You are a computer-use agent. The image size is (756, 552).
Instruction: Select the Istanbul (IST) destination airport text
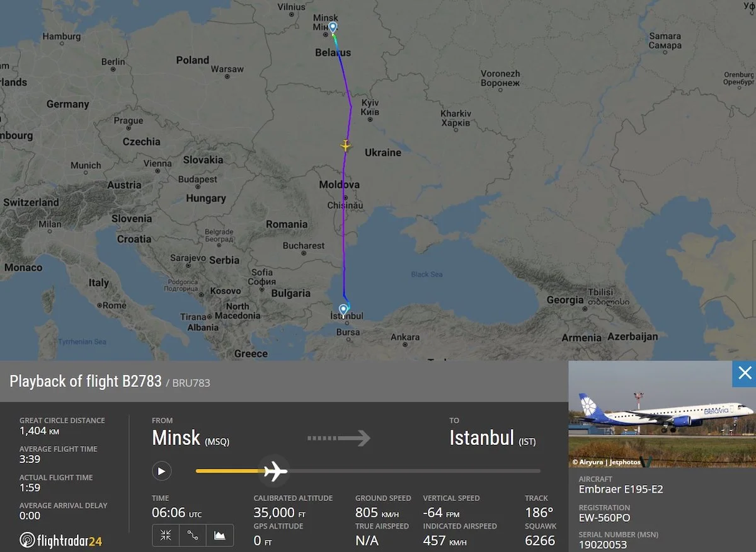pyautogui.click(x=493, y=438)
